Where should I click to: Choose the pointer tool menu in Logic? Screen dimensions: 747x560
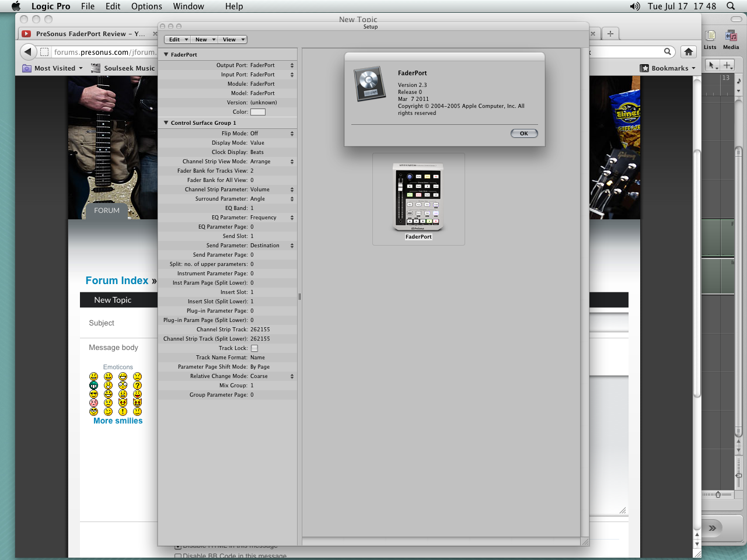[713, 65]
